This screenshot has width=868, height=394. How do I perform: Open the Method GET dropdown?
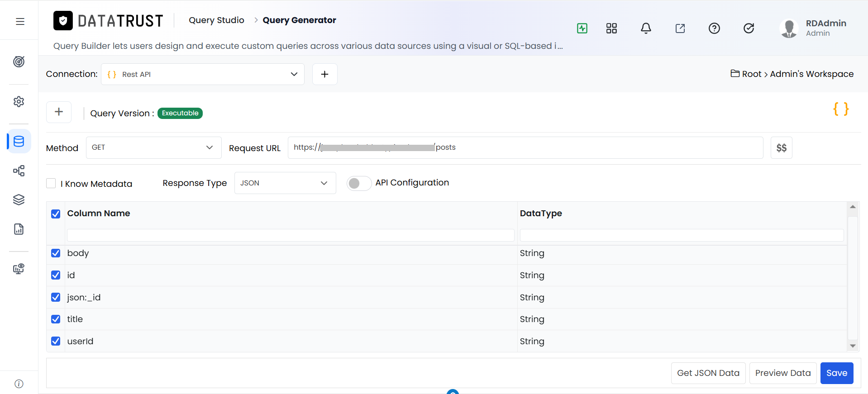(154, 147)
